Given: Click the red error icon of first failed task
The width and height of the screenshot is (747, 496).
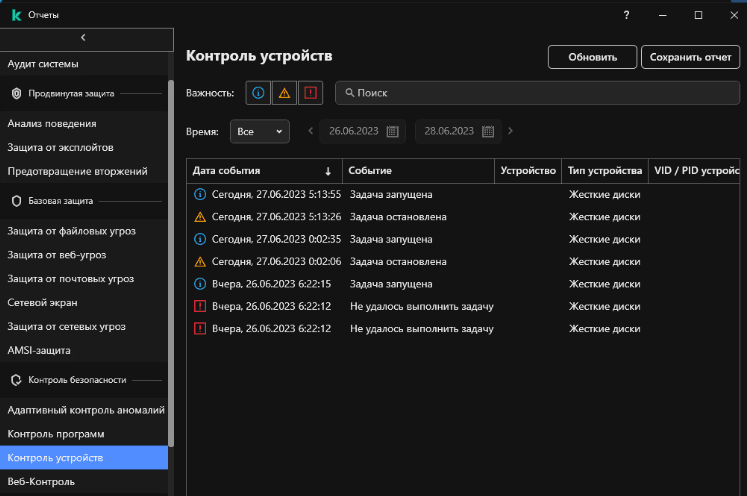Looking at the screenshot, I should click(x=199, y=305).
